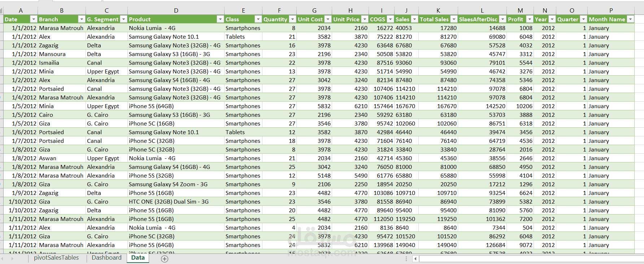The image size is (644, 264).
Task: Open the COGS column filter dropdown
Action: click(390, 19)
